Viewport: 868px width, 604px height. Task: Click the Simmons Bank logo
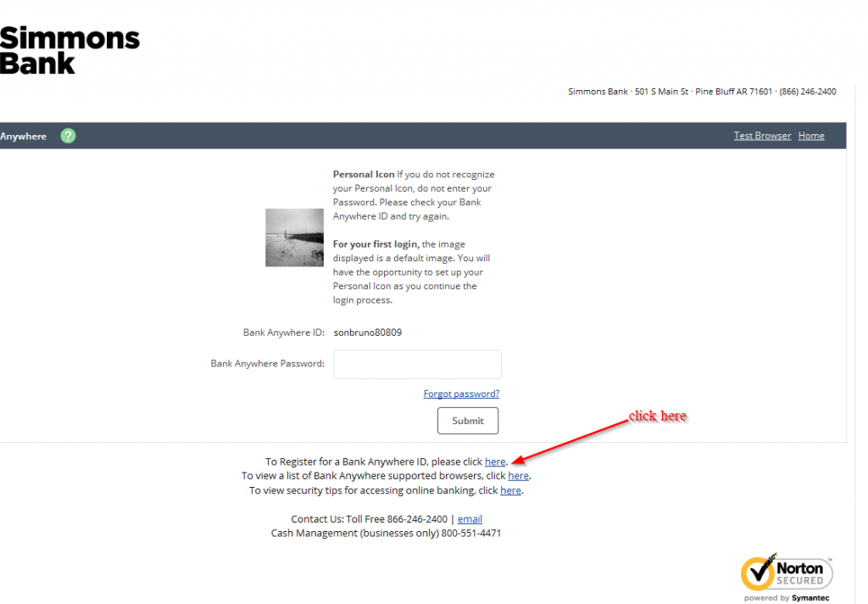click(70, 50)
